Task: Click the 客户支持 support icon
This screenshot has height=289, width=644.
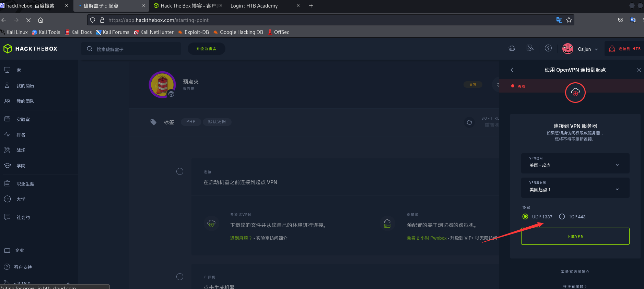Action: [x=7, y=267]
